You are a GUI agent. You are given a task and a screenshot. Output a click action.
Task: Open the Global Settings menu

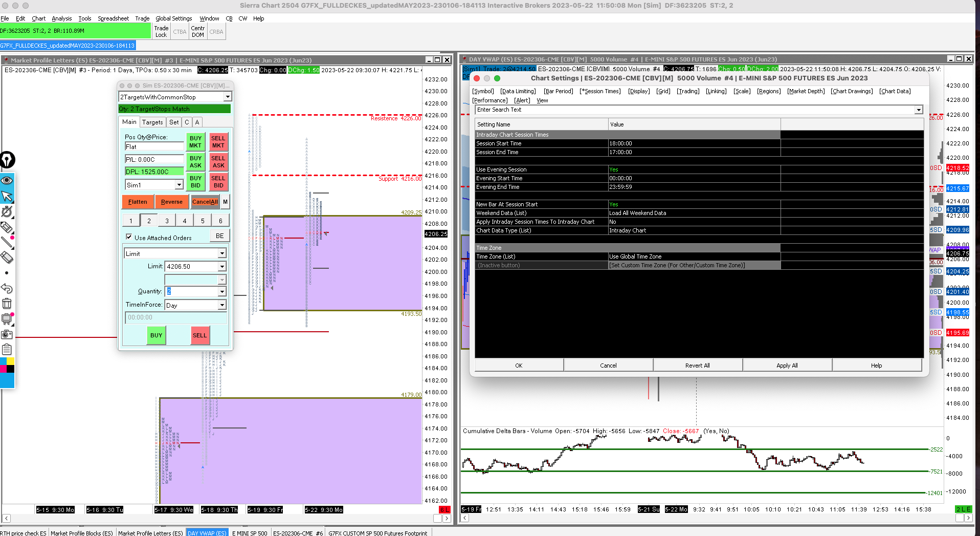(x=174, y=18)
